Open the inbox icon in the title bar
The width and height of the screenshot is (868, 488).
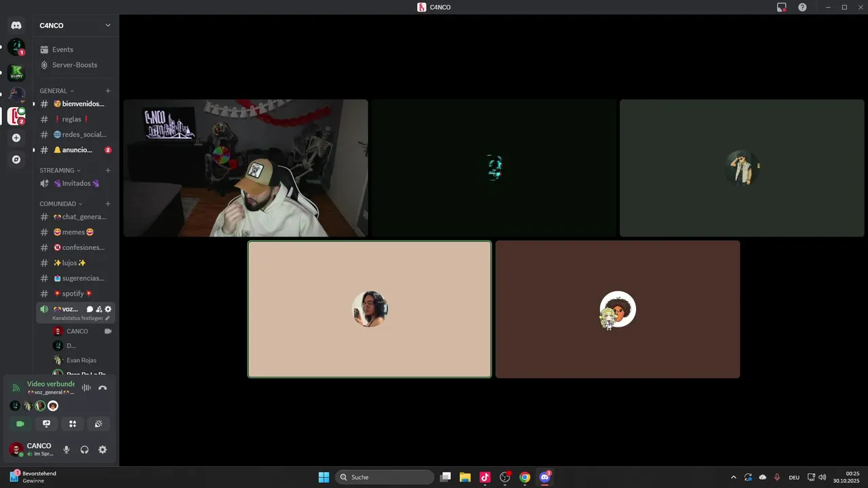click(x=782, y=7)
